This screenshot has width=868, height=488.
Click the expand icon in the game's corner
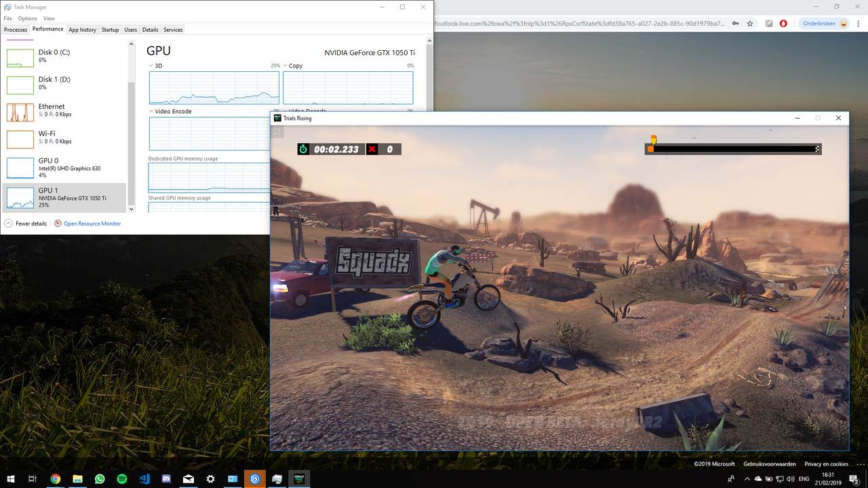click(277, 131)
